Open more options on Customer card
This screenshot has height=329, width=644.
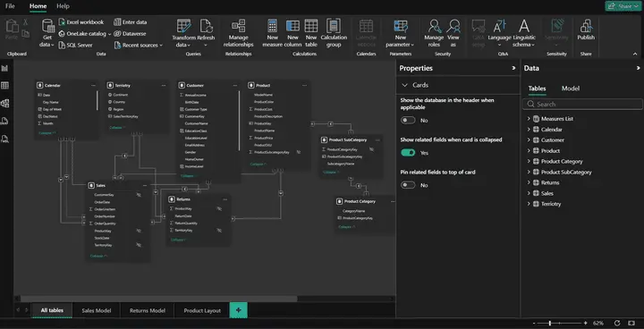coord(235,86)
